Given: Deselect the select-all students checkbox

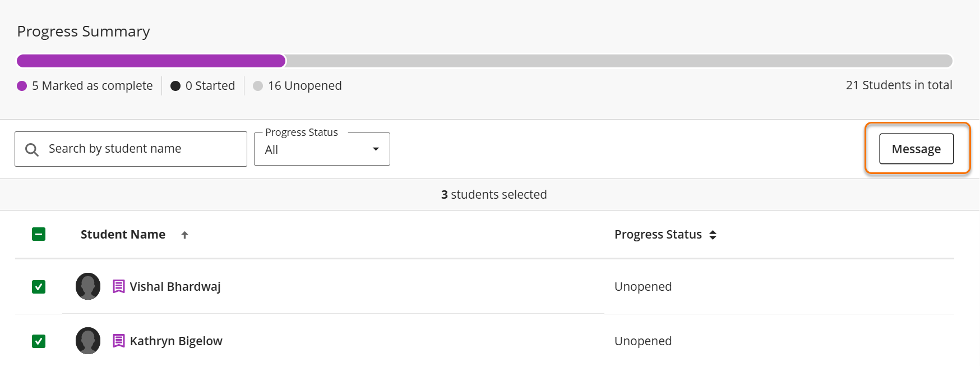Looking at the screenshot, I should tap(38, 234).
